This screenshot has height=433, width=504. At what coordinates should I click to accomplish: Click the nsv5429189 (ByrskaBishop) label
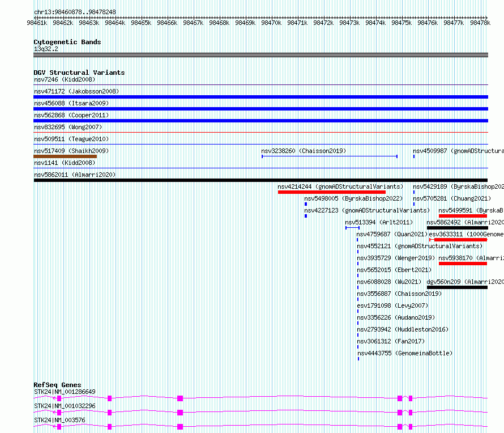pyautogui.click(x=458, y=187)
